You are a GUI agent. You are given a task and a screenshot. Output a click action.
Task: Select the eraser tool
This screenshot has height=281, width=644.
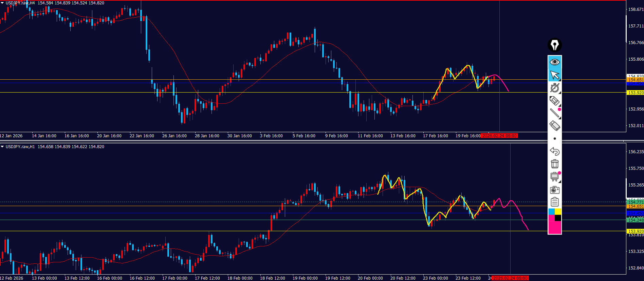[555, 126]
